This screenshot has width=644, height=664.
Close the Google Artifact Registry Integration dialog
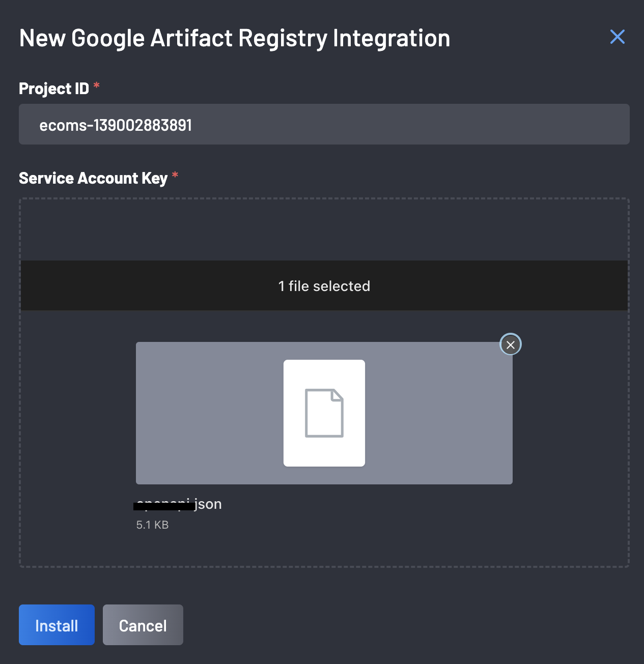point(617,37)
